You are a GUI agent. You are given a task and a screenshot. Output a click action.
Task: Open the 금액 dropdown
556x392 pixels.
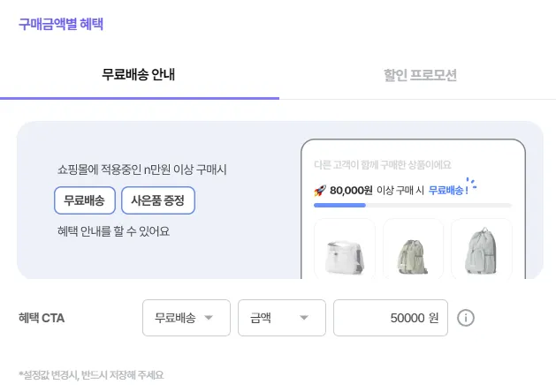[281, 318]
